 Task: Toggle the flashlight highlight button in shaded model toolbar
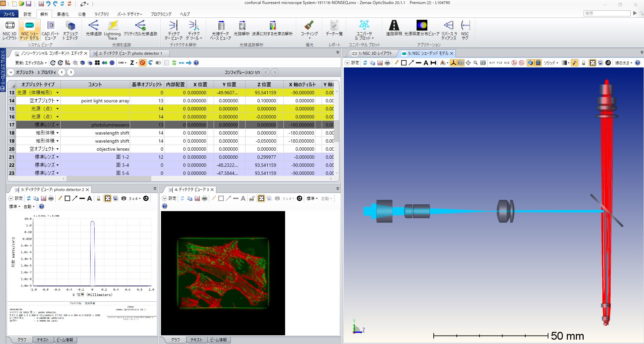[575, 63]
